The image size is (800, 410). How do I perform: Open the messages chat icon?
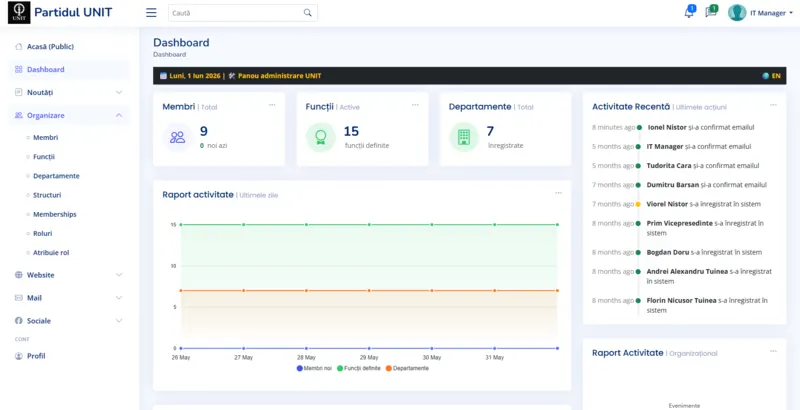(x=711, y=12)
